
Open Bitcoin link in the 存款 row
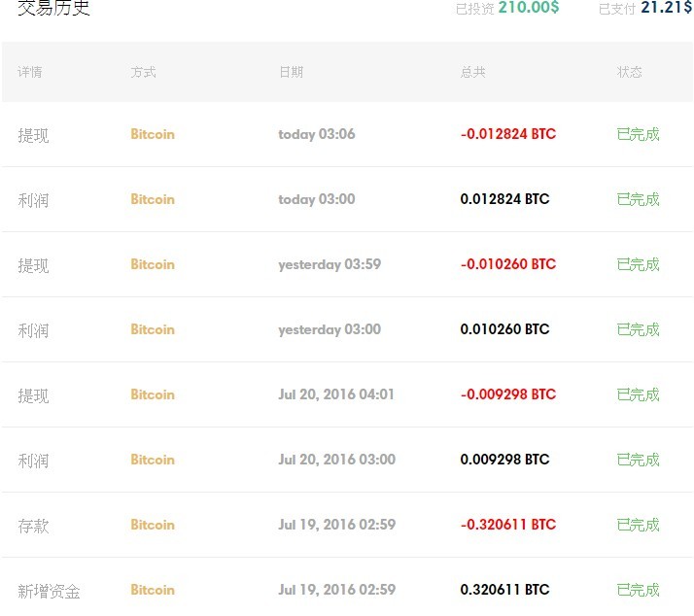pyautogui.click(x=153, y=525)
